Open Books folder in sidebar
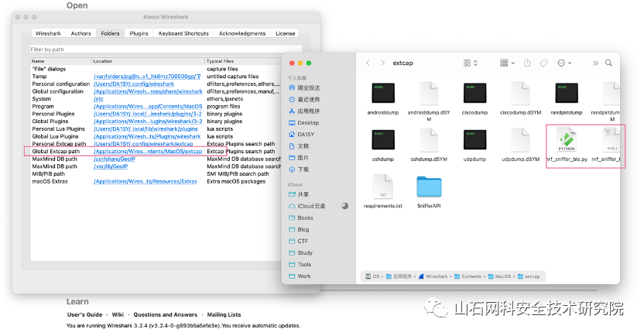 click(x=301, y=218)
